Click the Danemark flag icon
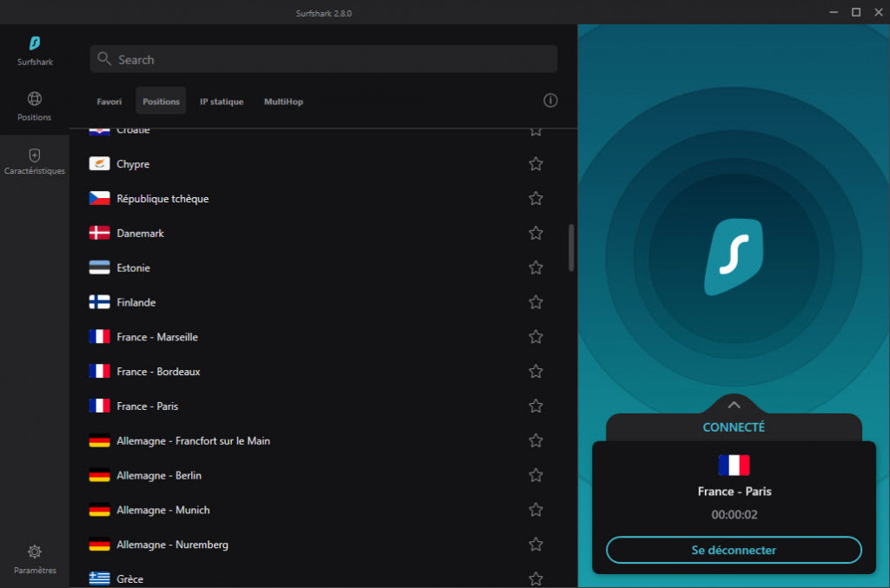Viewport: 890px width, 588px height. coord(99,233)
